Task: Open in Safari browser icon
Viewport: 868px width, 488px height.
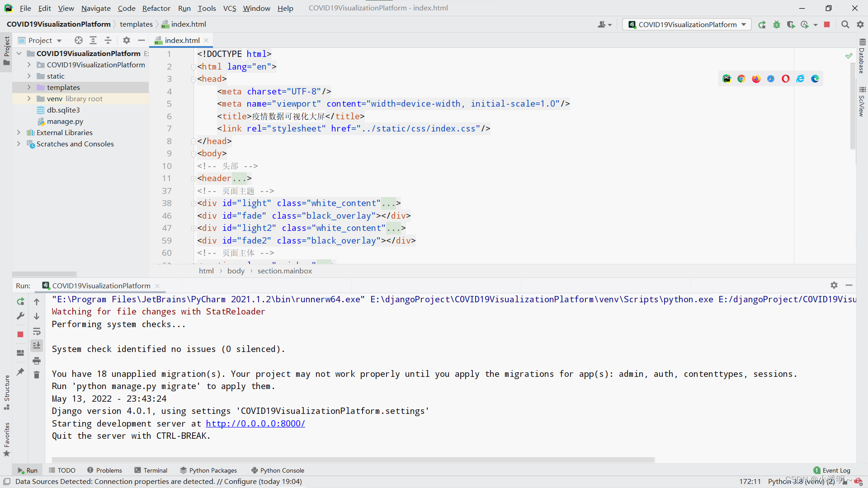Action: tap(771, 79)
